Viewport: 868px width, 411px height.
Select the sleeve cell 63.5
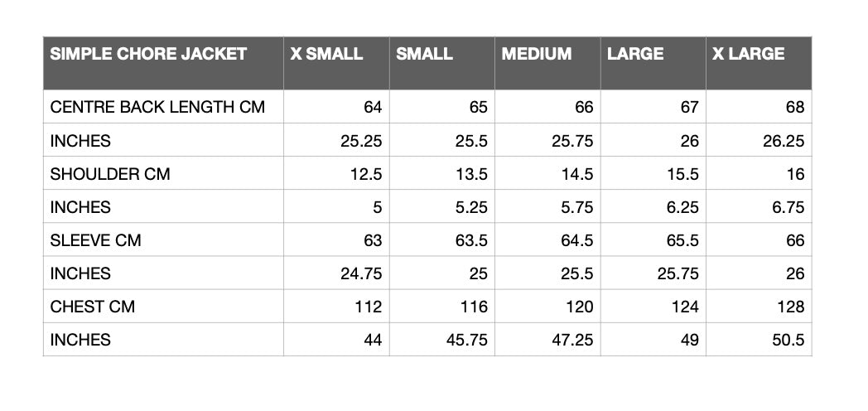click(442, 239)
